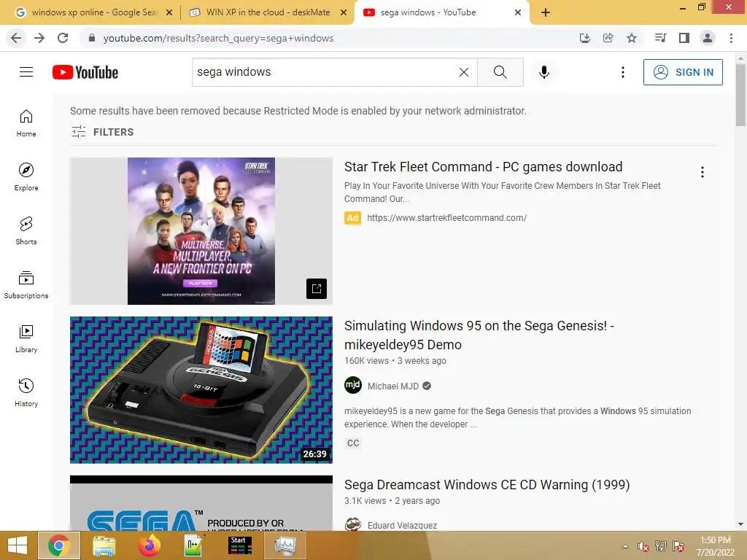Open Simulating Windows 95 on Sega Genesis video
The height and width of the screenshot is (560, 747).
click(x=479, y=335)
